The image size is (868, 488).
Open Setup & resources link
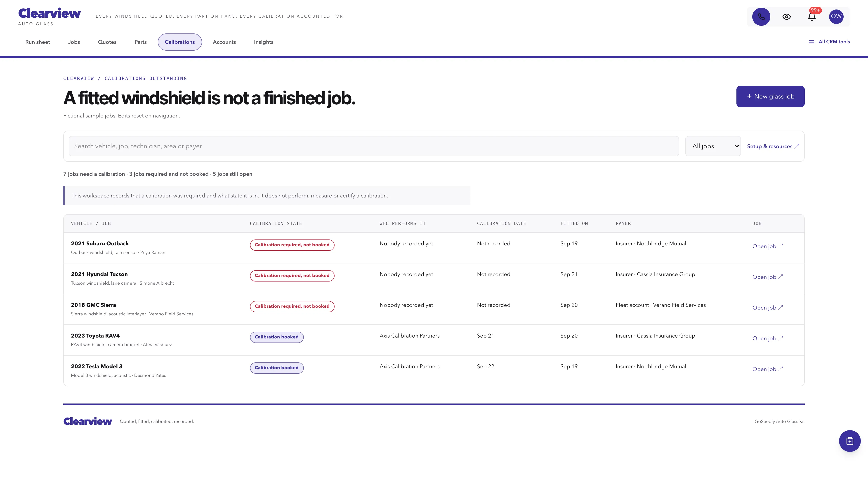(x=773, y=146)
